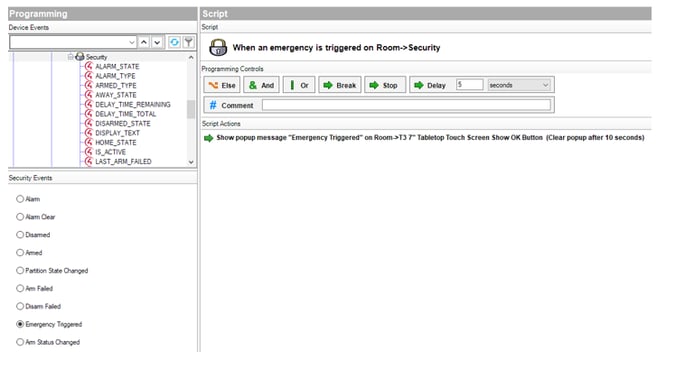
Task: Click the Security padlock icon in the tree
Action: tap(80, 57)
